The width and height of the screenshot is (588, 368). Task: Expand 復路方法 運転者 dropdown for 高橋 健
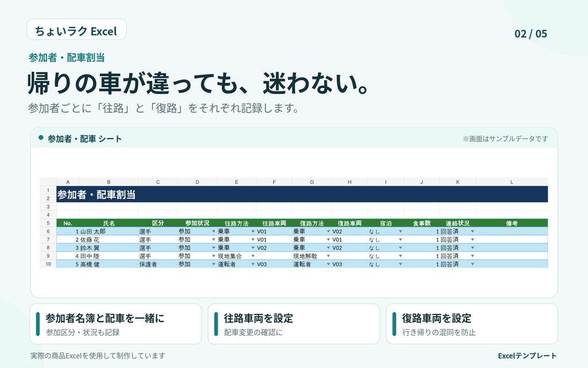[x=328, y=264]
